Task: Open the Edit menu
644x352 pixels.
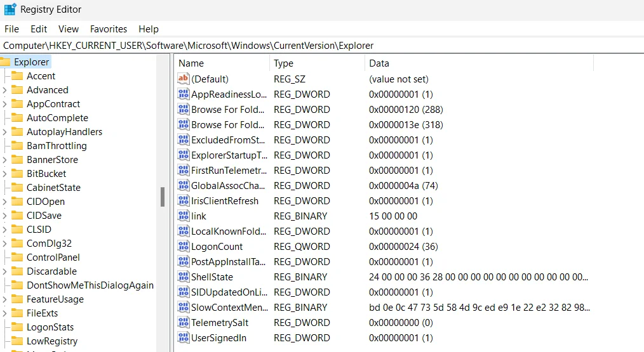Action: (x=39, y=29)
